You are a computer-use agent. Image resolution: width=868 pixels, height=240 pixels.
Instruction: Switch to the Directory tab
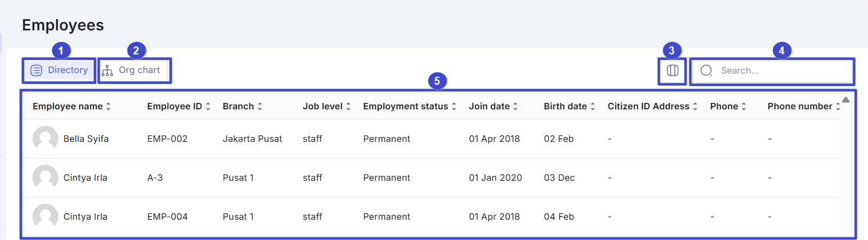point(59,70)
